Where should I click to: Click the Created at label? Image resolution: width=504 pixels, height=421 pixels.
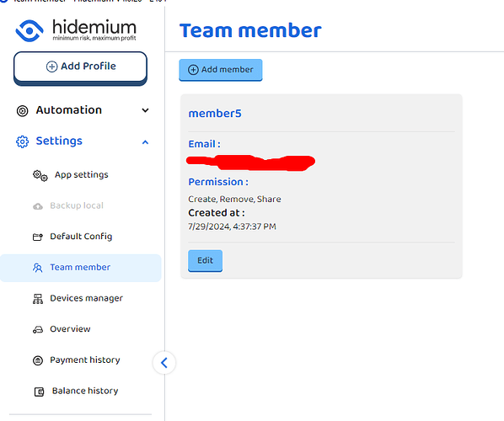(217, 212)
